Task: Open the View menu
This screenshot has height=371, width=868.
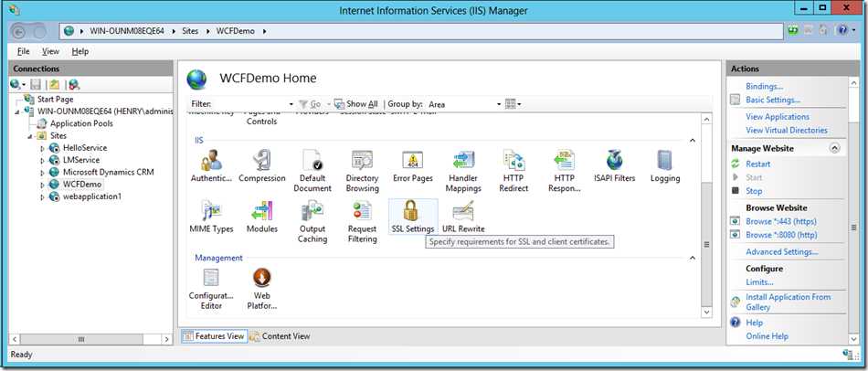Action: (x=50, y=51)
